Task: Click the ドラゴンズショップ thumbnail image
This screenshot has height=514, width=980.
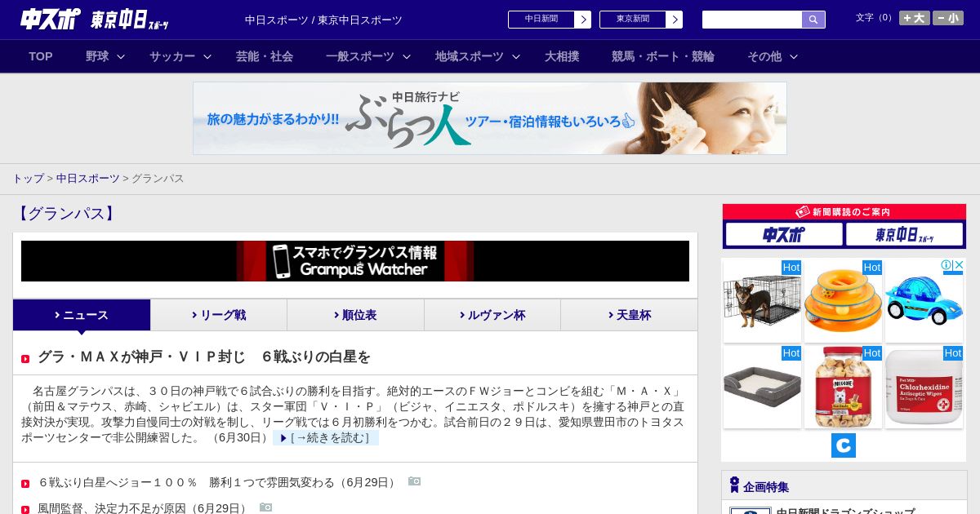Action: [750, 511]
